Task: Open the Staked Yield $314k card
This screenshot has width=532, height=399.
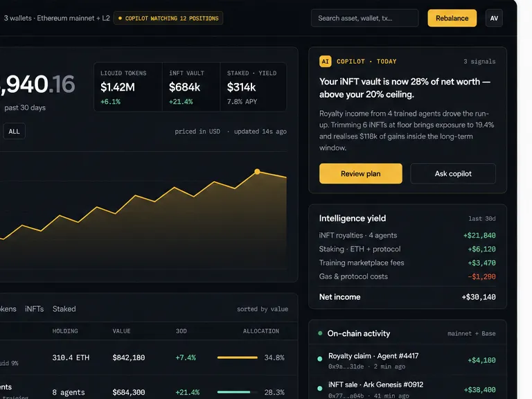Action: tap(253, 87)
